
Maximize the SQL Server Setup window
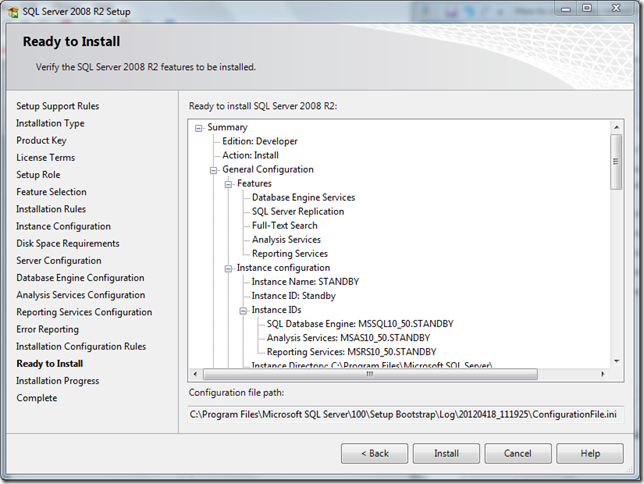coord(587,9)
